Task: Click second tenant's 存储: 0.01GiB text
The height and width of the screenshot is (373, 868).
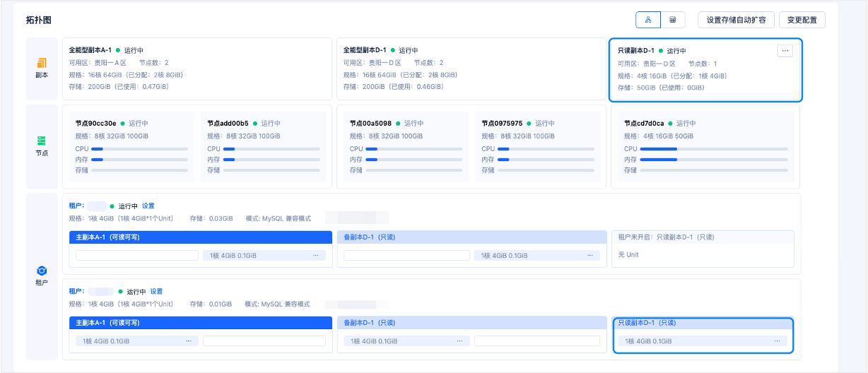Action: (x=211, y=304)
